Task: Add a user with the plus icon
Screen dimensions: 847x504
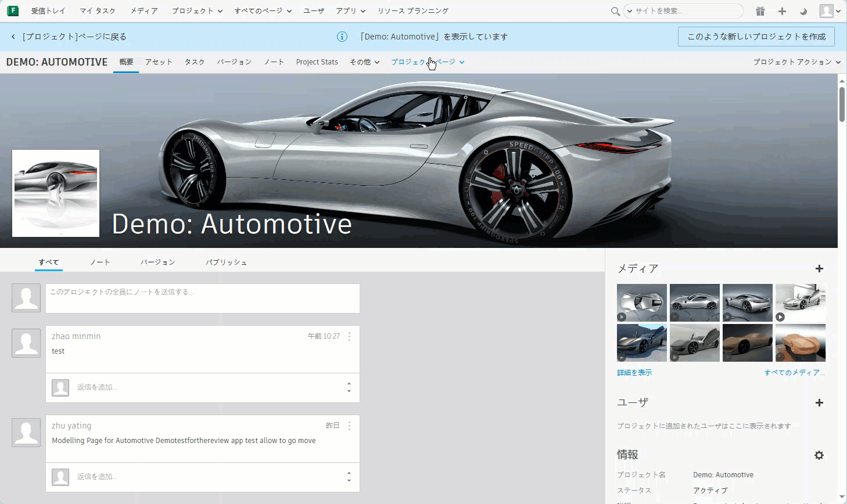Action: 819,402
